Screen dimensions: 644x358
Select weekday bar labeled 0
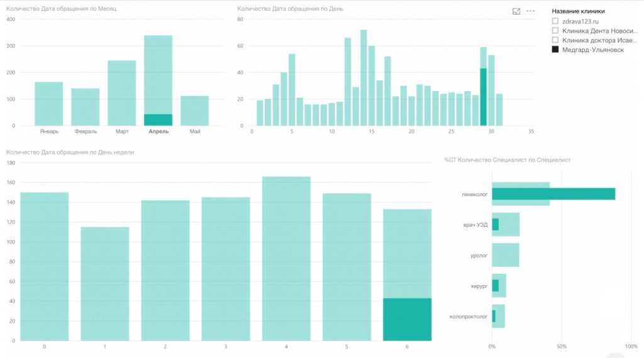click(x=45, y=266)
